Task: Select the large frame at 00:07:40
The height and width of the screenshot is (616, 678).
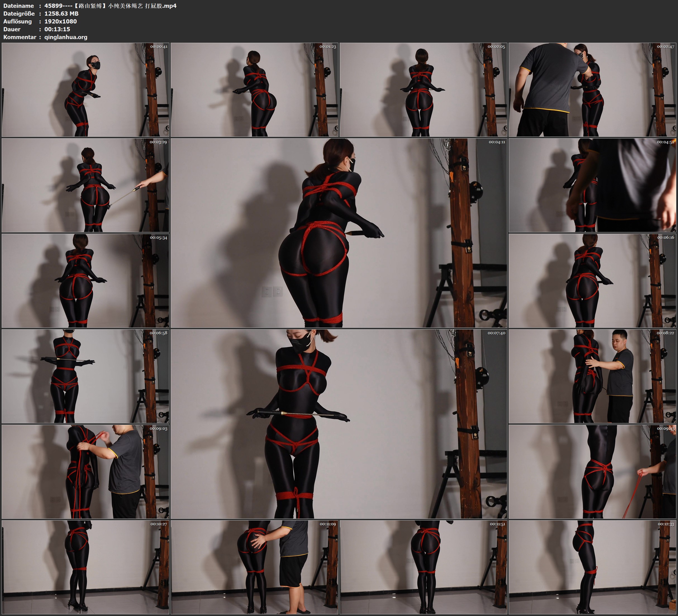Action: click(x=339, y=424)
